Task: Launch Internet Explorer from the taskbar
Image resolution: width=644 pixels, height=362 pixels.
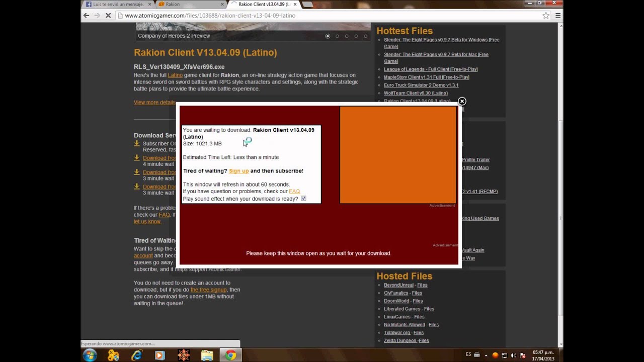Action: pyautogui.click(x=136, y=355)
